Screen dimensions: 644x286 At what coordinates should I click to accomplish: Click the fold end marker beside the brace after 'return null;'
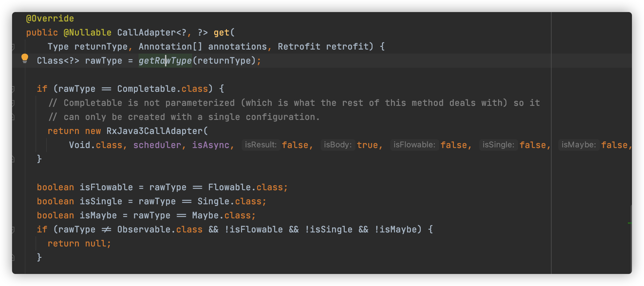tap(13, 257)
